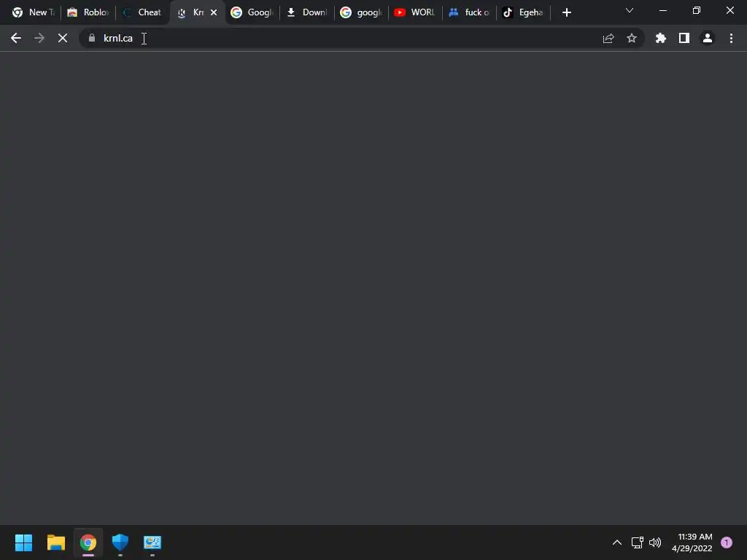
Task: Switch to the YouTube WORL tab
Action: [415, 12]
